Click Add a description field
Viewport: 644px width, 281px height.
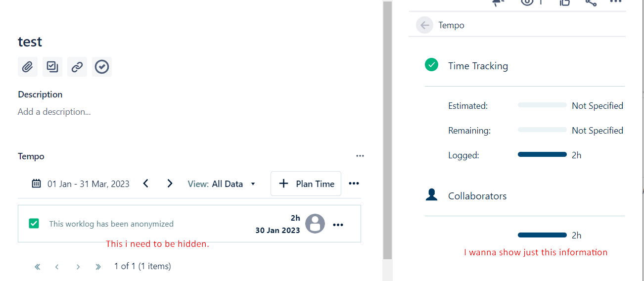54,112
